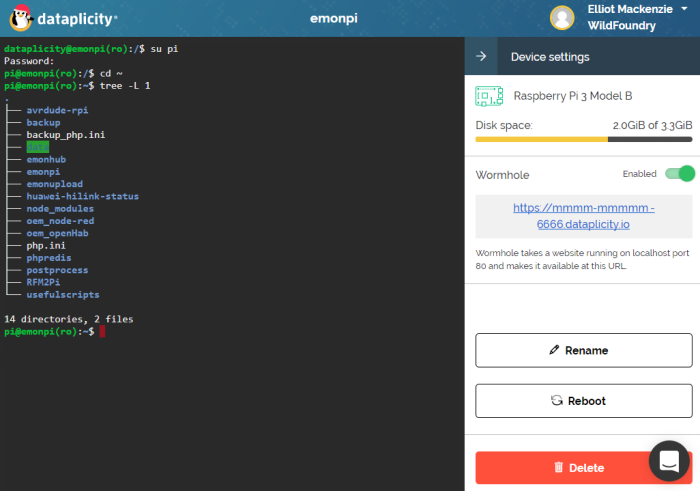Click the emonpi device title

[x=334, y=18]
